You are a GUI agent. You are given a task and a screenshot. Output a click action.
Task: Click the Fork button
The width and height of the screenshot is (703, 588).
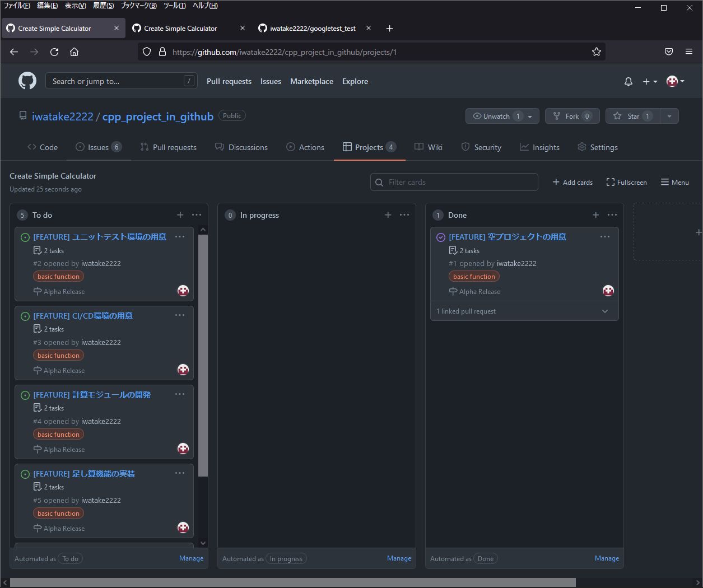coord(572,116)
